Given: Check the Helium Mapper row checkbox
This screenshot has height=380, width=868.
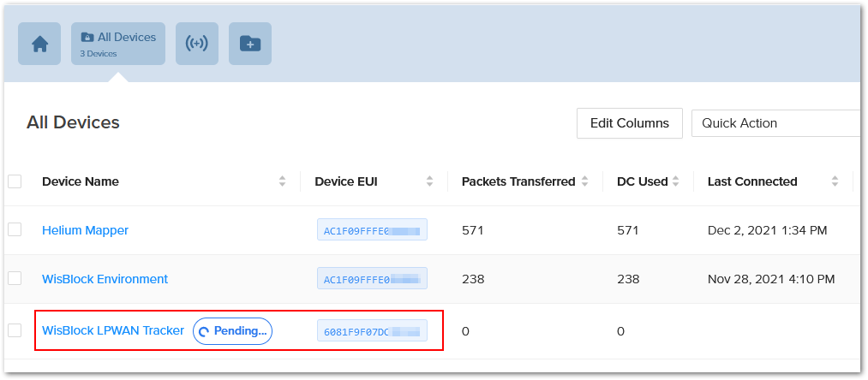Looking at the screenshot, I should [15, 229].
